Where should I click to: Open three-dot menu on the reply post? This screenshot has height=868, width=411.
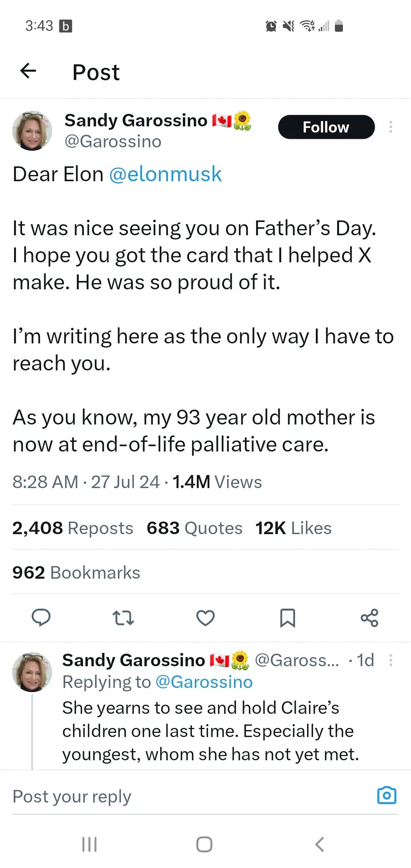(391, 660)
